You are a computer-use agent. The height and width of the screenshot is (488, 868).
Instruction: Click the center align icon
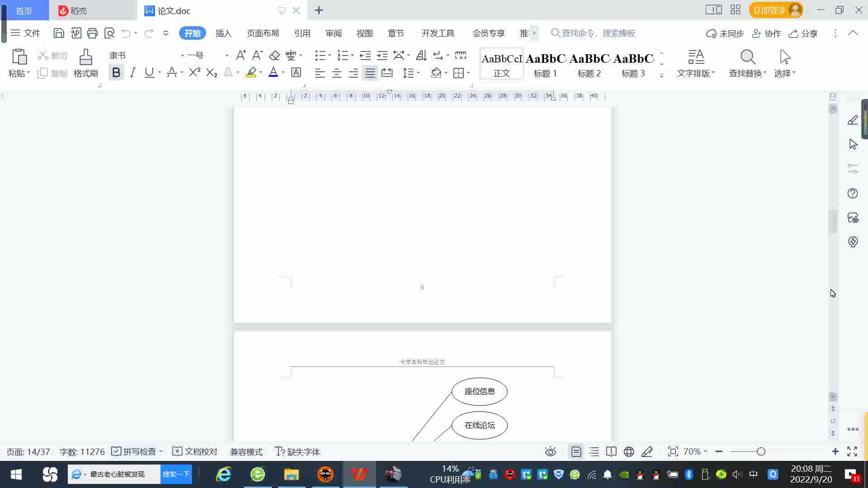tap(337, 73)
